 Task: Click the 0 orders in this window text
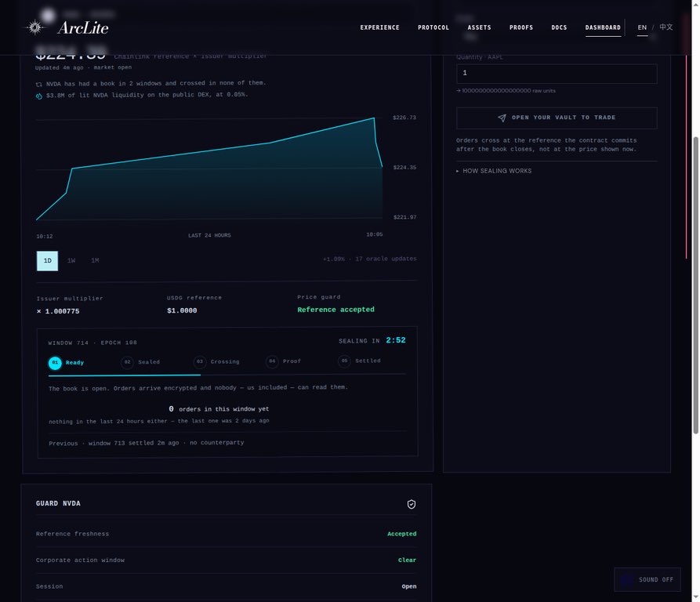pyautogui.click(x=219, y=409)
